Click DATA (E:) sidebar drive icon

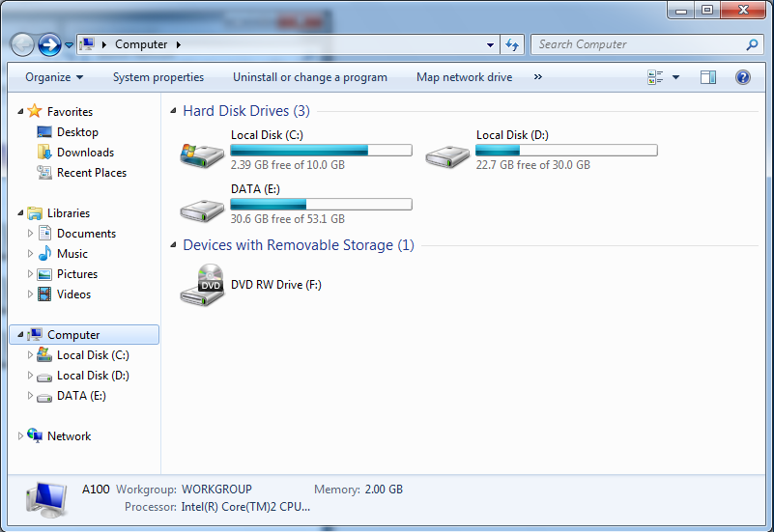(44, 398)
